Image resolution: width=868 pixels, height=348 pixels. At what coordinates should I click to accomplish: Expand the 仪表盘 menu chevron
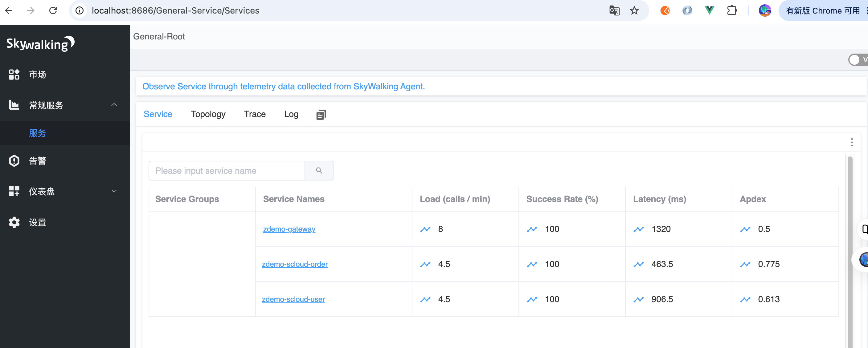(x=114, y=191)
